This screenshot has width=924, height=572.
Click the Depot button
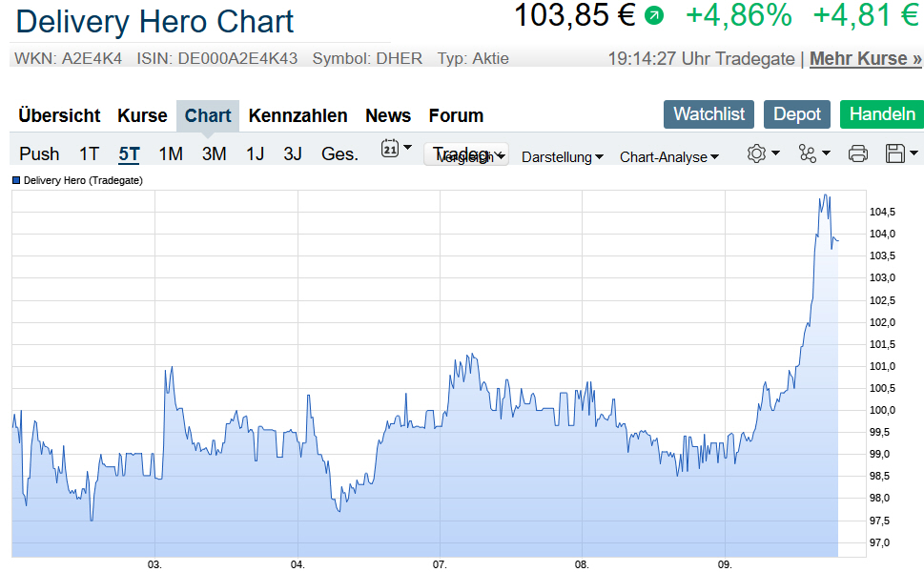coord(797,114)
